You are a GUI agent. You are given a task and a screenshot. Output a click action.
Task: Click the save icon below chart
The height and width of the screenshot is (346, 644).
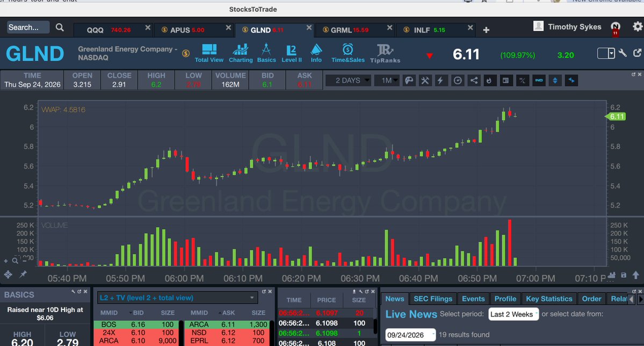click(x=624, y=275)
